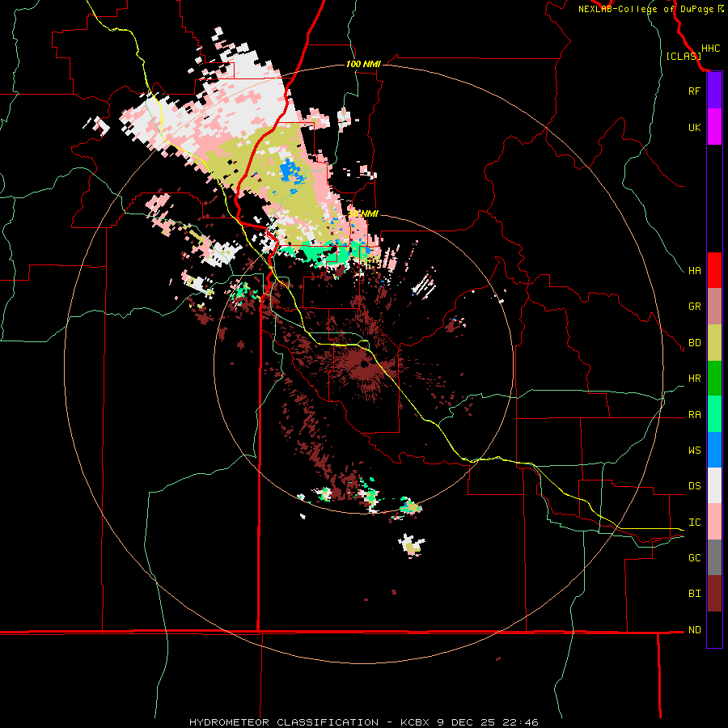
Task: Click the "NEXLAB-College of DuPage" credit text
Action: tap(645, 9)
